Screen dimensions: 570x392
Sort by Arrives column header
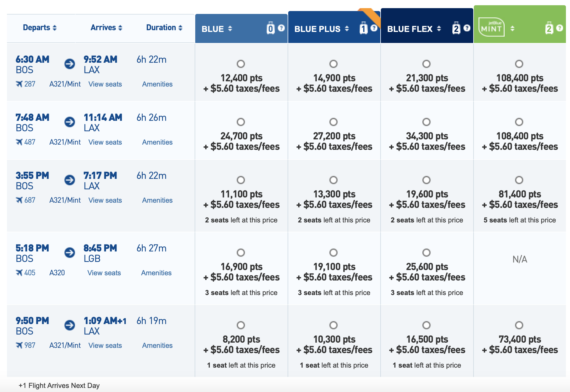click(x=106, y=28)
